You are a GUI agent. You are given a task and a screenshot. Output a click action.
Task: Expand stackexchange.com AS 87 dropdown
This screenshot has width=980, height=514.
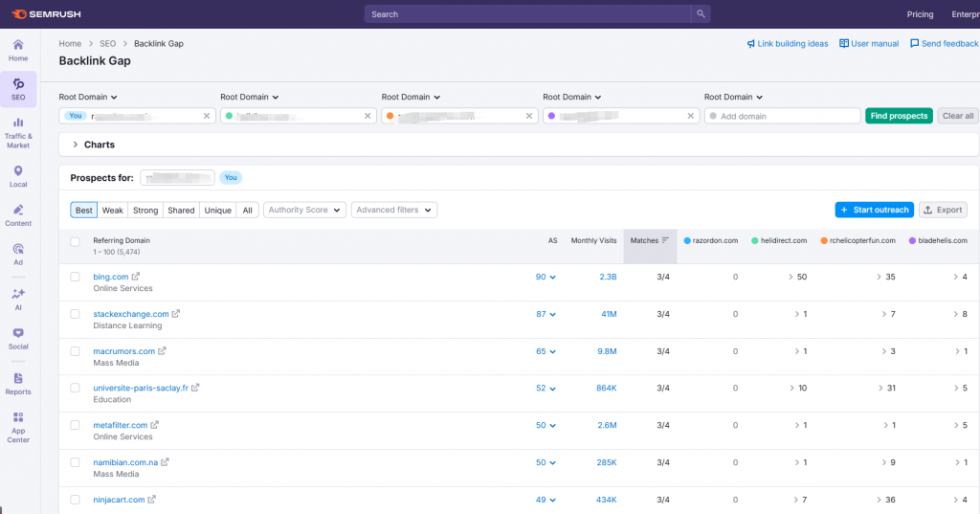coord(546,314)
